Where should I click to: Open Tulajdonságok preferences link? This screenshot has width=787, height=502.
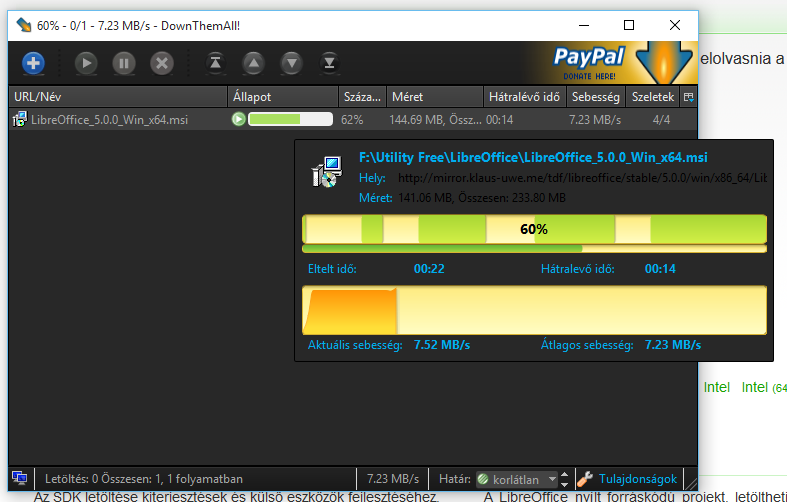(x=637, y=479)
